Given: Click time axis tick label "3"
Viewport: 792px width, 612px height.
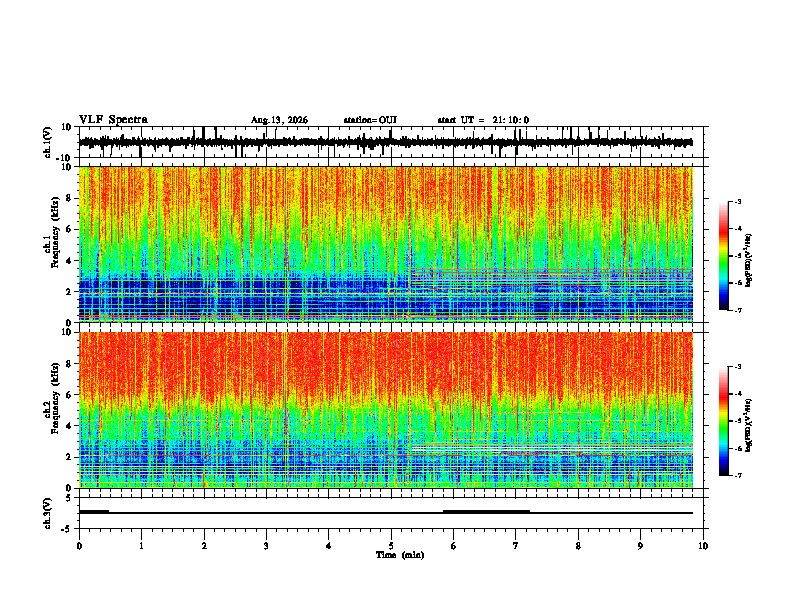Looking at the screenshot, I should (266, 546).
